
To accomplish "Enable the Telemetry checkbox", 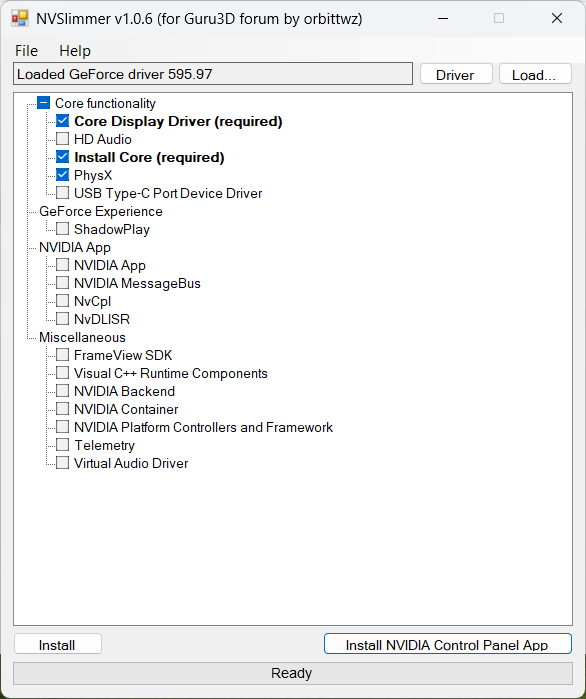I will (62, 444).
